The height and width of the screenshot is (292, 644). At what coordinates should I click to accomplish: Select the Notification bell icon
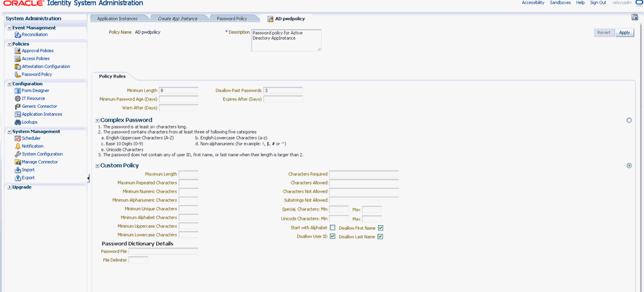[x=18, y=146]
